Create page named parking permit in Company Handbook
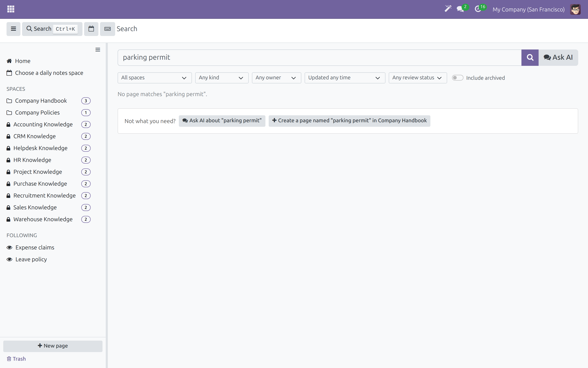This screenshot has width=588, height=368. point(349,121)
